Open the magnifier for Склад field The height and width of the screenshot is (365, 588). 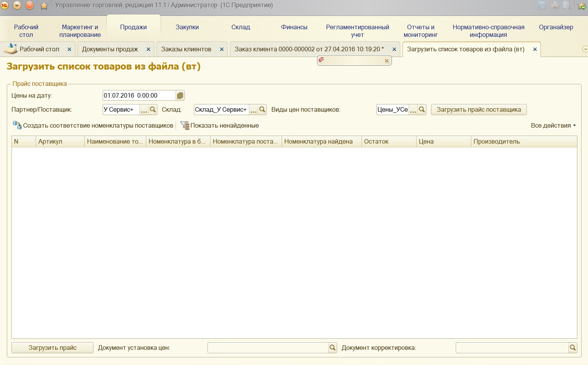(x=262, y=110)
